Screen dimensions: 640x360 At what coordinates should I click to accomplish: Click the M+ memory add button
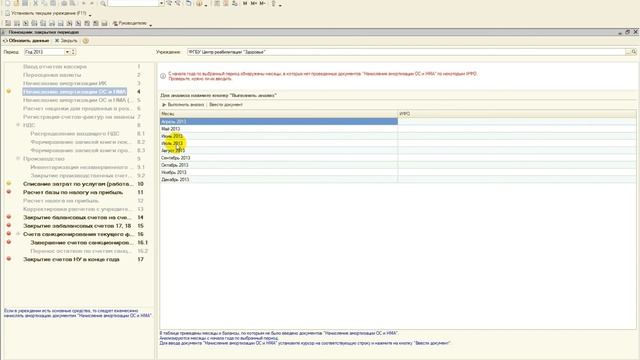coord(253,3)
